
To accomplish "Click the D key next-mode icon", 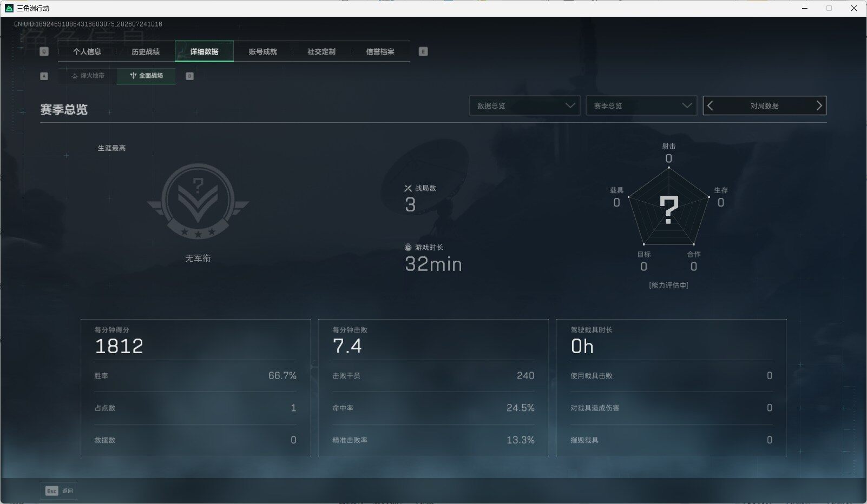I will tap(189, 76).
